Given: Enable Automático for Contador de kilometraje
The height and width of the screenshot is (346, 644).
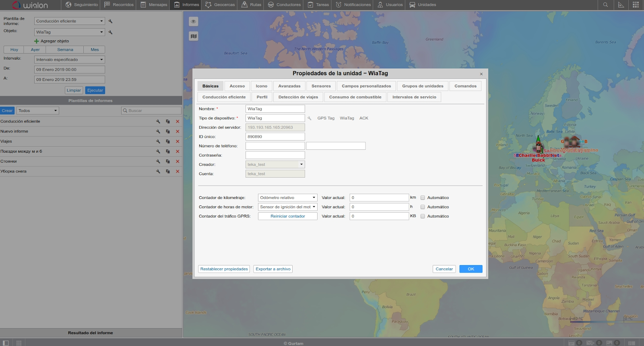Looking at the screenshot, I should 423,198.
